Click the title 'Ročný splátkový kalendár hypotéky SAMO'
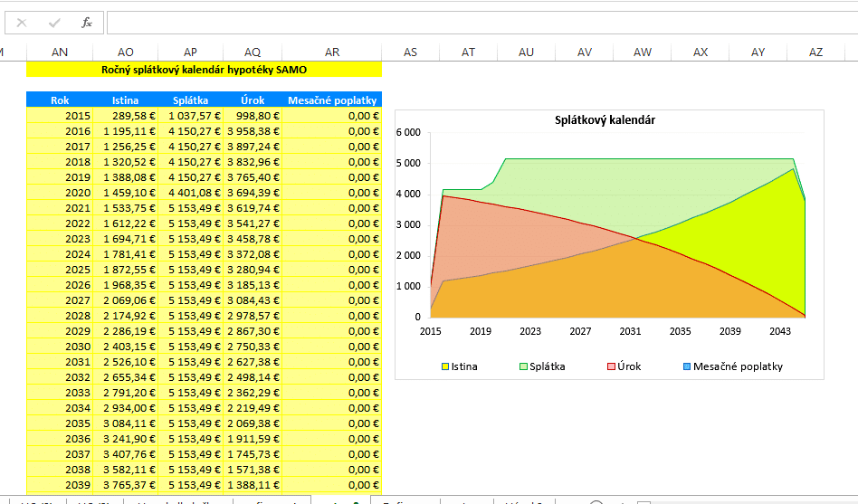Image resolution: width=858 pixels, height=504 pixels. click(205, 70)
